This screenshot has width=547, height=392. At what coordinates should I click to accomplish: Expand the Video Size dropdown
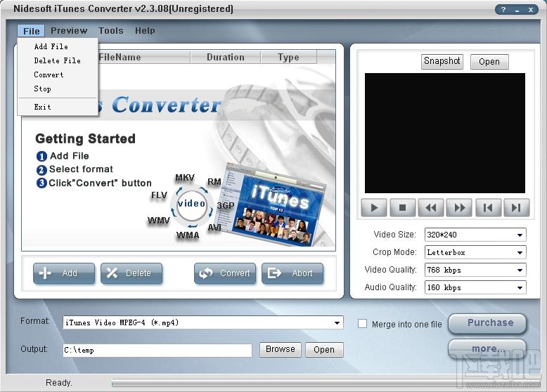coord(520,235)
